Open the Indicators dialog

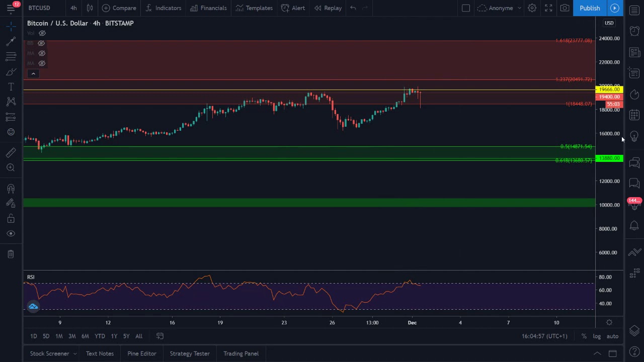point(164,8)
